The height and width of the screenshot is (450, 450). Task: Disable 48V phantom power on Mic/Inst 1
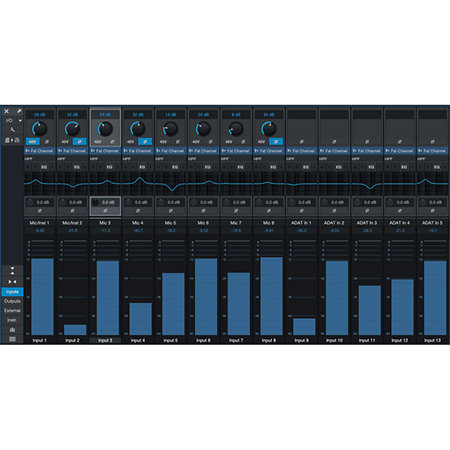tap(32, 142)
